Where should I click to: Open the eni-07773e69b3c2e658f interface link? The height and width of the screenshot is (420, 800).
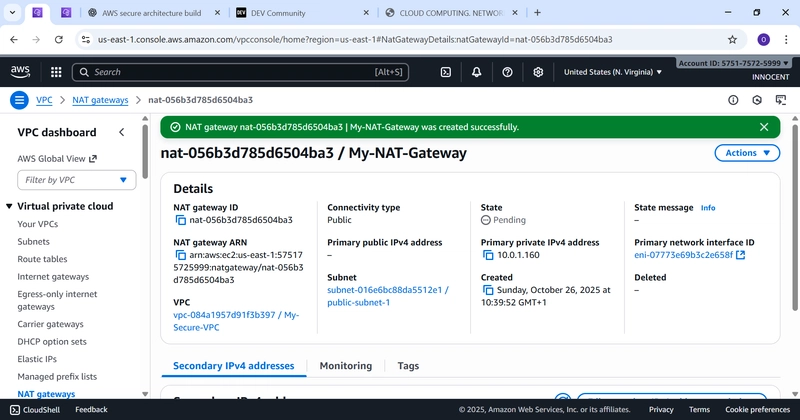[x=683, y=255]
